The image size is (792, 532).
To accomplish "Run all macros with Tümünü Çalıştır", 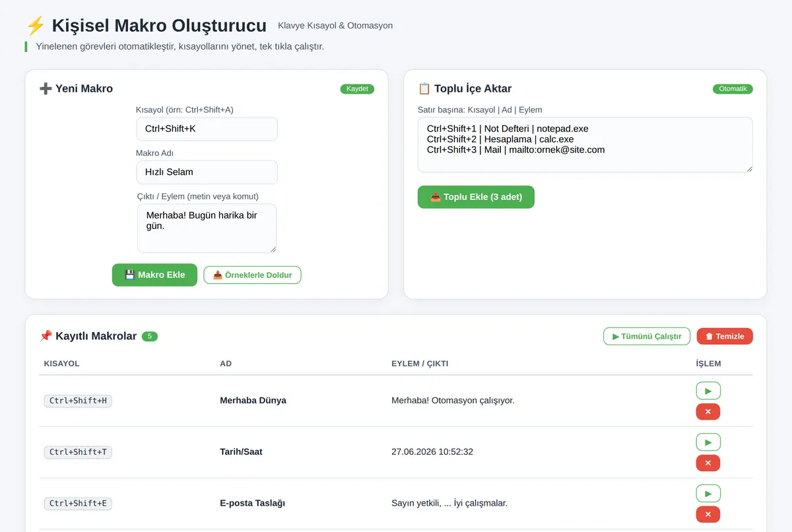I will pyautogui.click(x=647, y=336).
